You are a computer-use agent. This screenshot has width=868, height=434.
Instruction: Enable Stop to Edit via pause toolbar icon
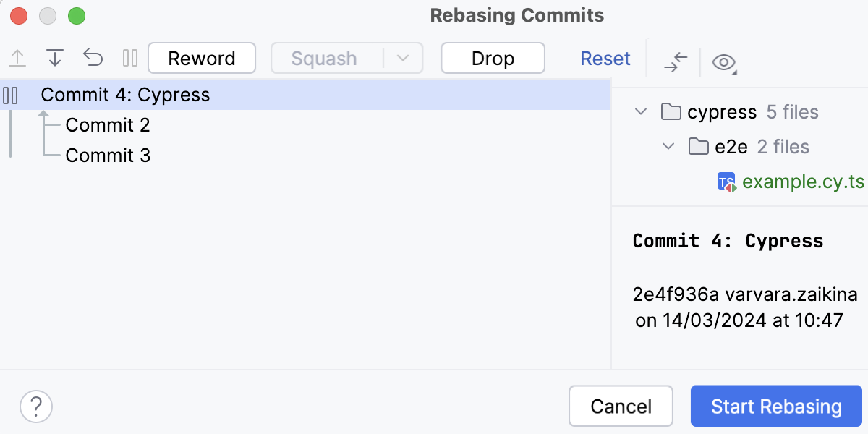129,58
